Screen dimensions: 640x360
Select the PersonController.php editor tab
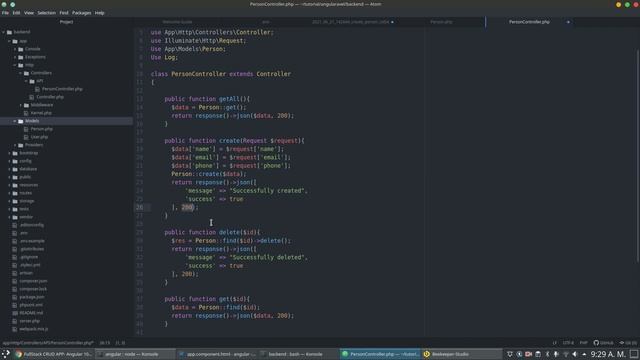pos(529,22)
